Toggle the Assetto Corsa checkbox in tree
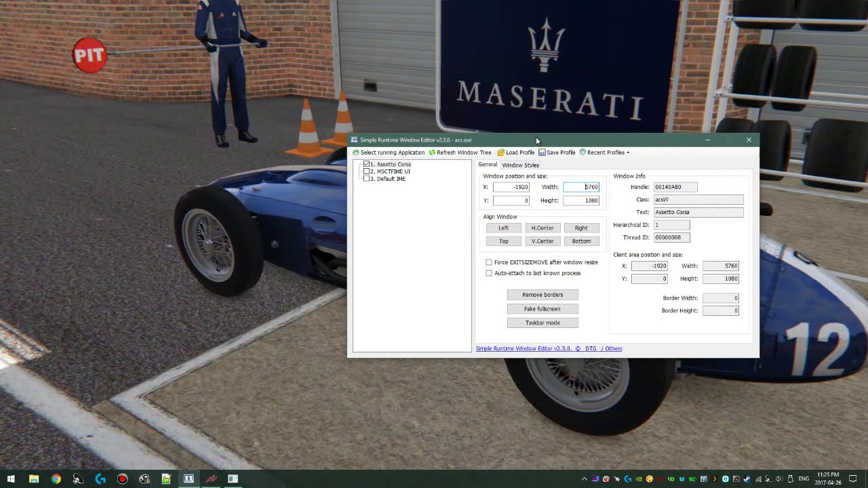868x488 pixels. pos(367,164)
